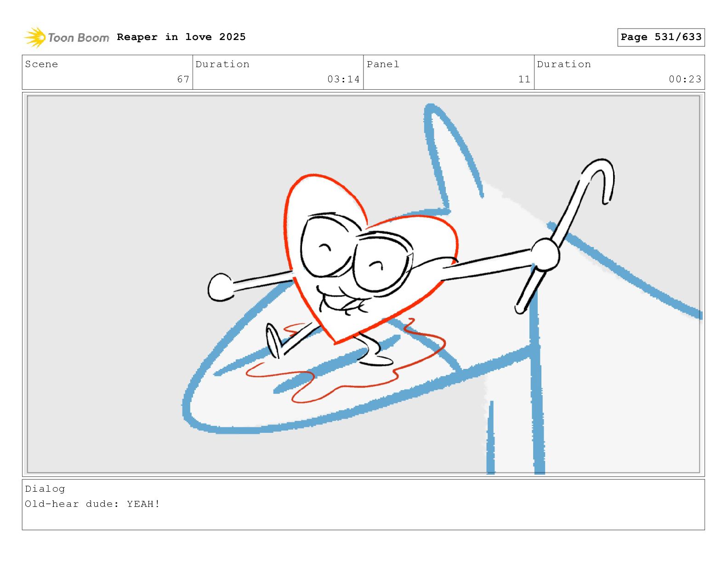This screenshot has width=728, height=563.
Task: Select the panel duration value '00:23'
Action: [x=685, y=79]
